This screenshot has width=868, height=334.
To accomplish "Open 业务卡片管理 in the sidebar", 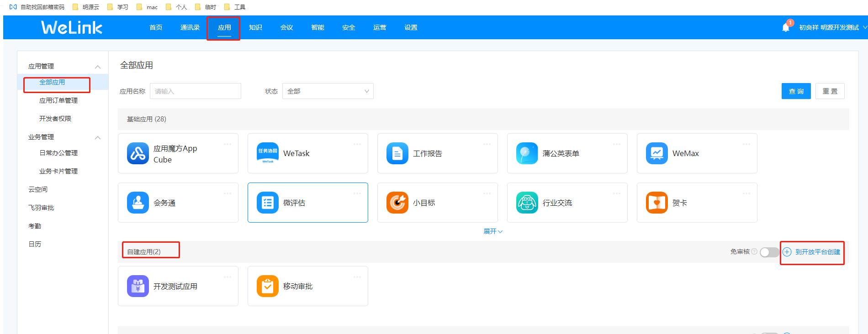I will pyautogui.click(x=58, y=171).
